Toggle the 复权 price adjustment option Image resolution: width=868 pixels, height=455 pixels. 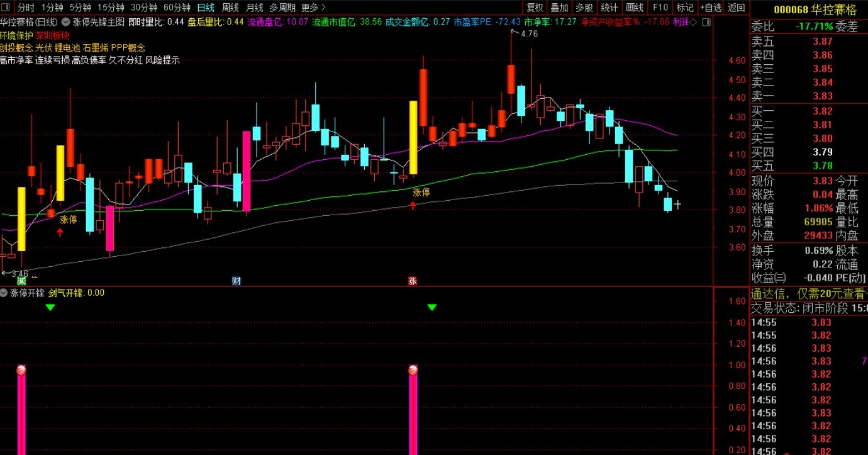pos(535,8)
